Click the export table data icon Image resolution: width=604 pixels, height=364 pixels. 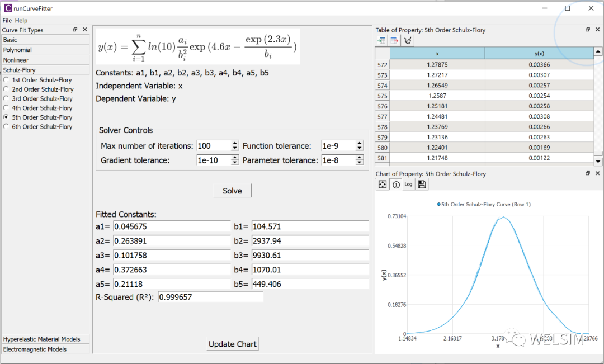click(394, 40)
